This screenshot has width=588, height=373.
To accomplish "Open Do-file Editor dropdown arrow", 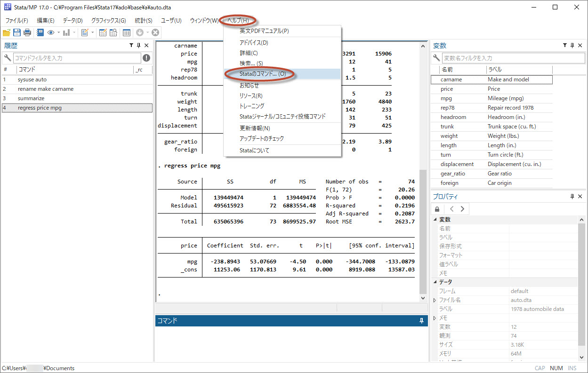I will coord(93,32).
